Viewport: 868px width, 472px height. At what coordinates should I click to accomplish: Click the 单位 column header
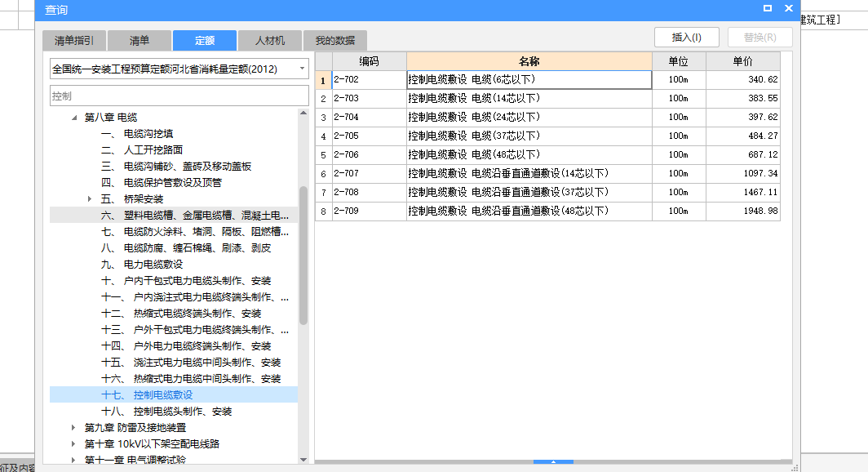coord(679,61)
